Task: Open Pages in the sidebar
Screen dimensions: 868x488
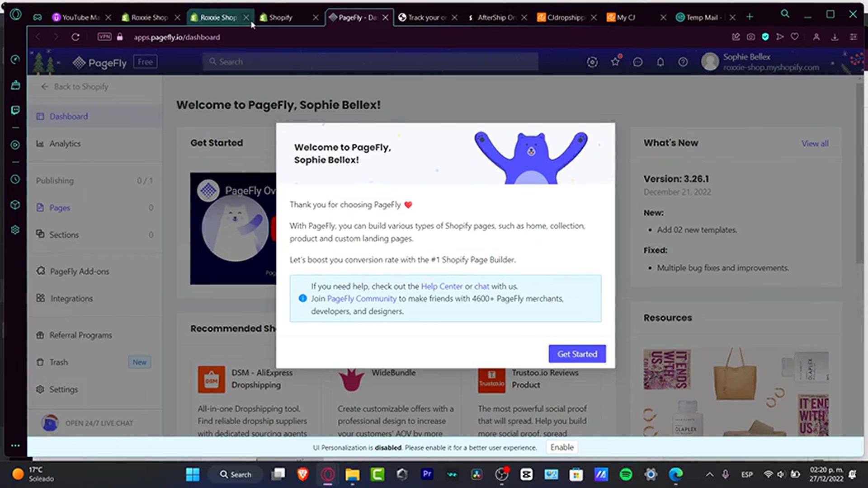Action: (95, 208)
